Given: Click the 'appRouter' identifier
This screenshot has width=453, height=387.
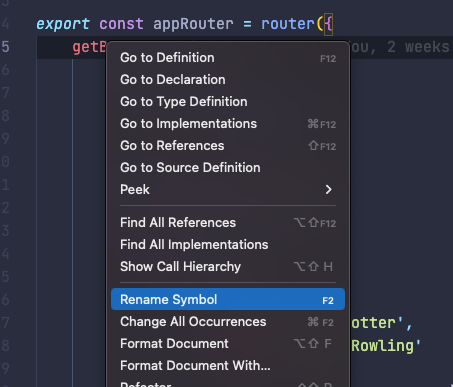Looking at the screenshot, I should point(193,24).
